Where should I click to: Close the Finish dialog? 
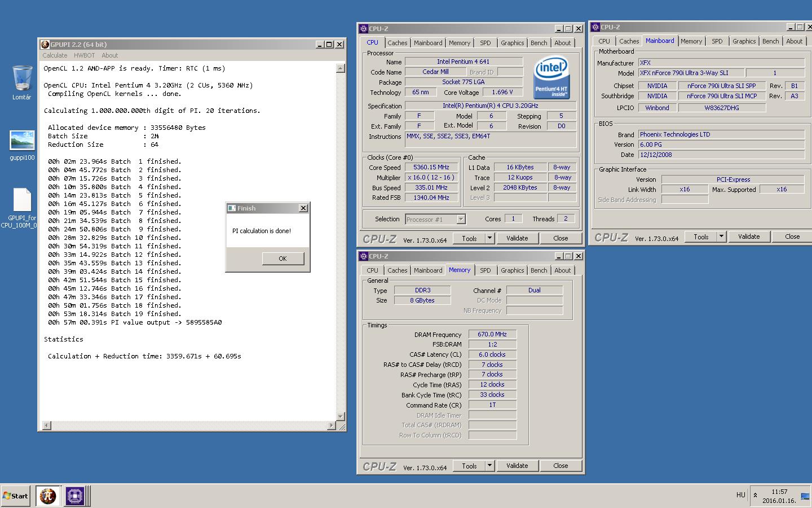(303, 208)
